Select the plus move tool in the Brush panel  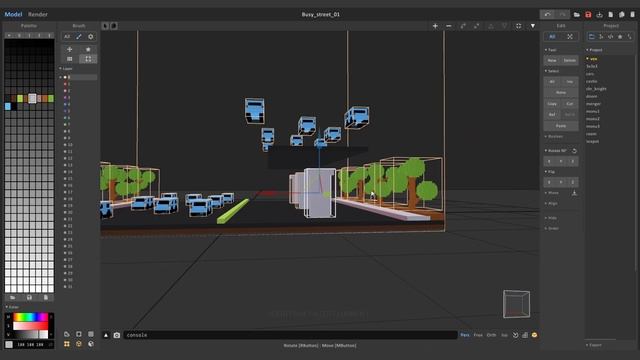tap(70, 49)
